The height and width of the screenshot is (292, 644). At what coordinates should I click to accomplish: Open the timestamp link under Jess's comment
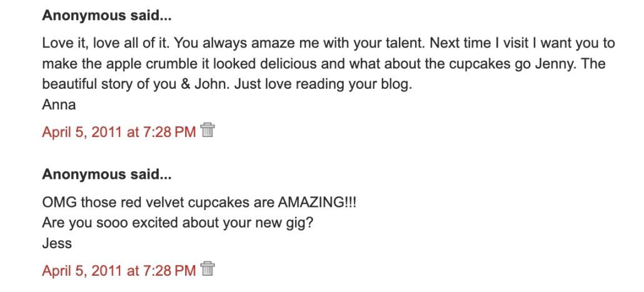coord(119,271)
